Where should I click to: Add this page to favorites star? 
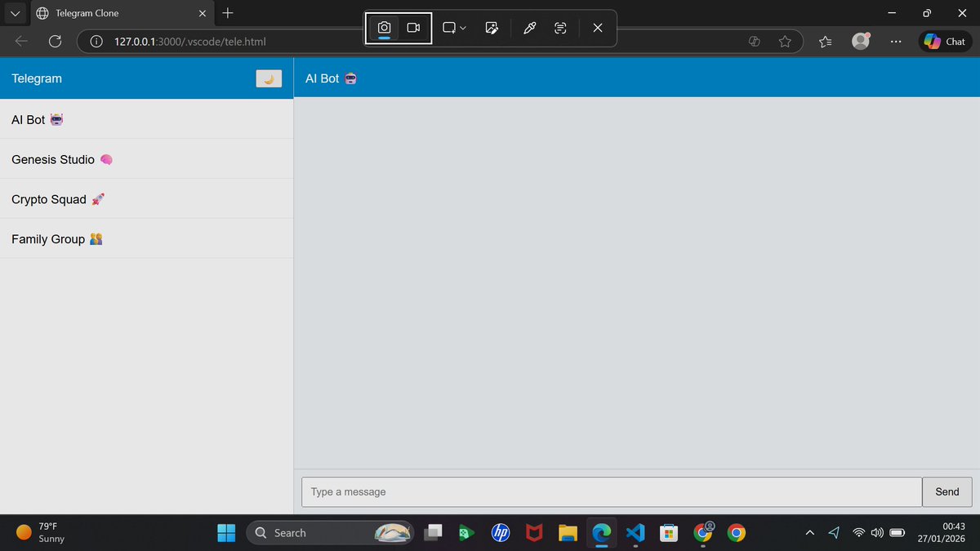point(785,42)
